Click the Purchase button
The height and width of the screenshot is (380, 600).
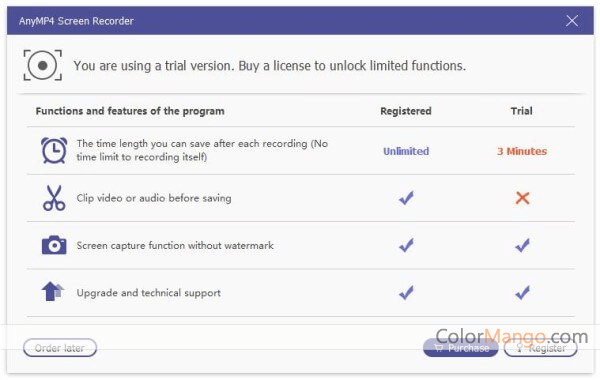click(x=461, y=348)
